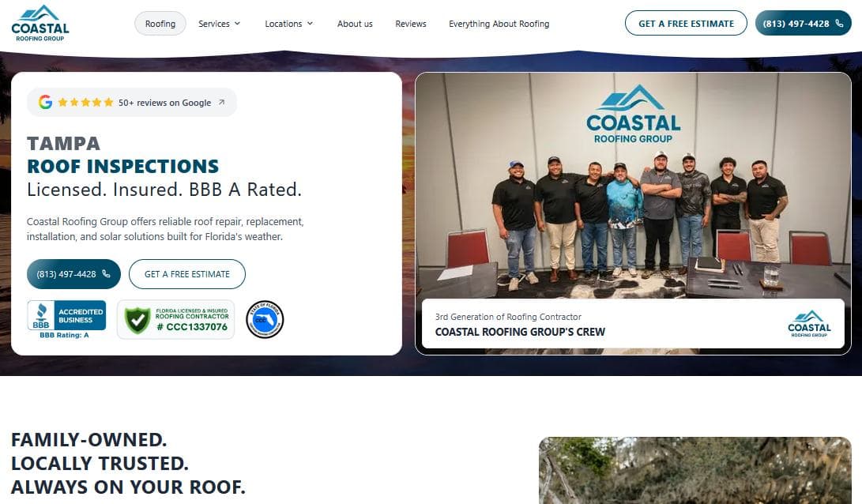
Task: Click the five-star rating icons
Action: [86, 102]
